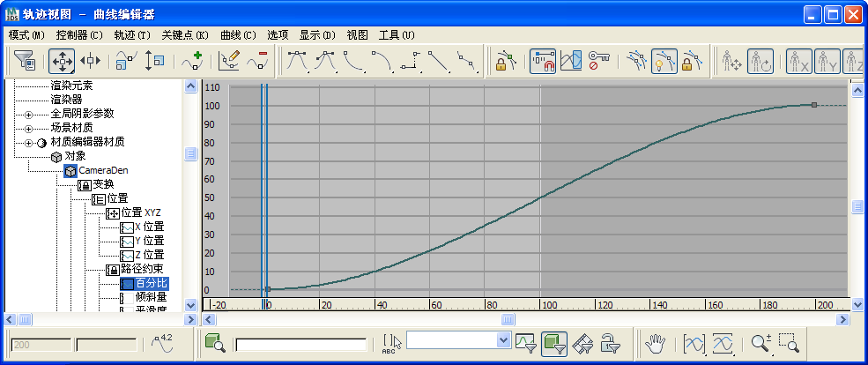Select the curve key at frame 200
Screen dimensions: 868x365
[813, 105]
